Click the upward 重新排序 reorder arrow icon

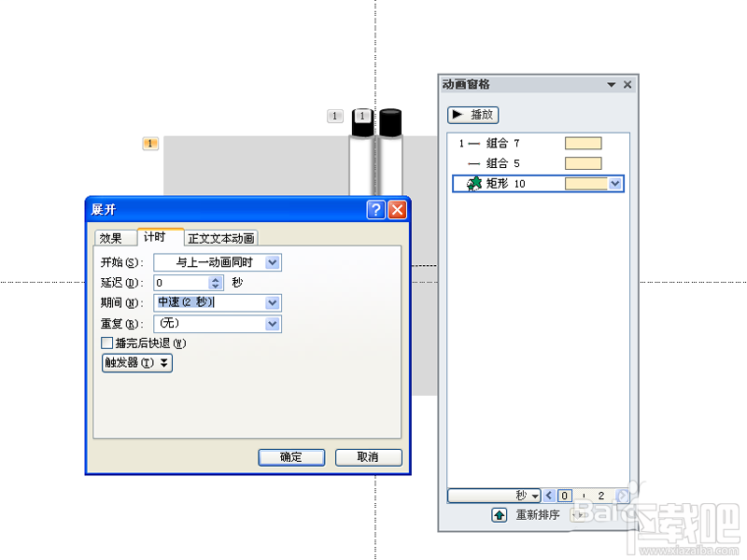[x=500, y=514]
